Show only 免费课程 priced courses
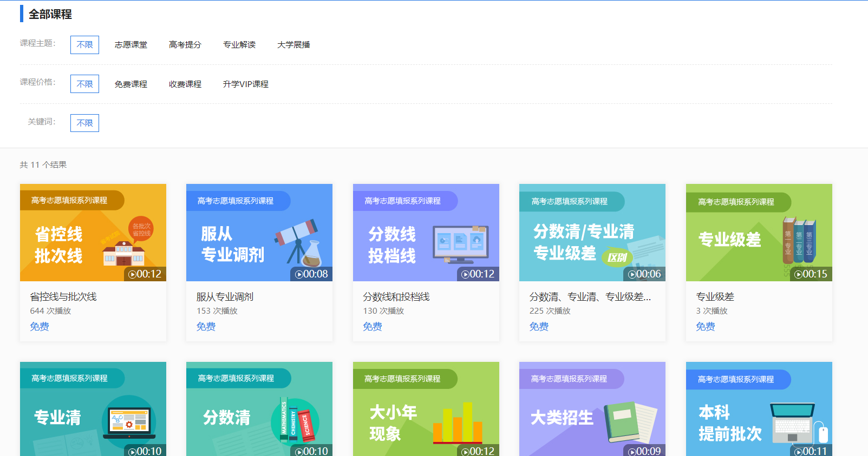 131,84
